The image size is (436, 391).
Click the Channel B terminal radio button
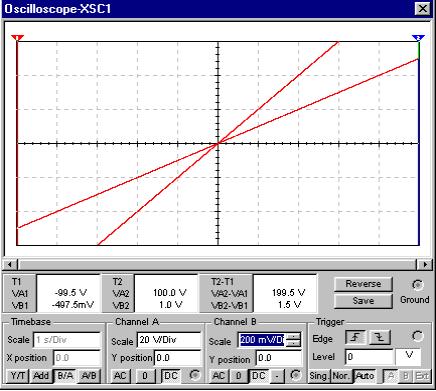pyautogui.click(x=296, y=375)
